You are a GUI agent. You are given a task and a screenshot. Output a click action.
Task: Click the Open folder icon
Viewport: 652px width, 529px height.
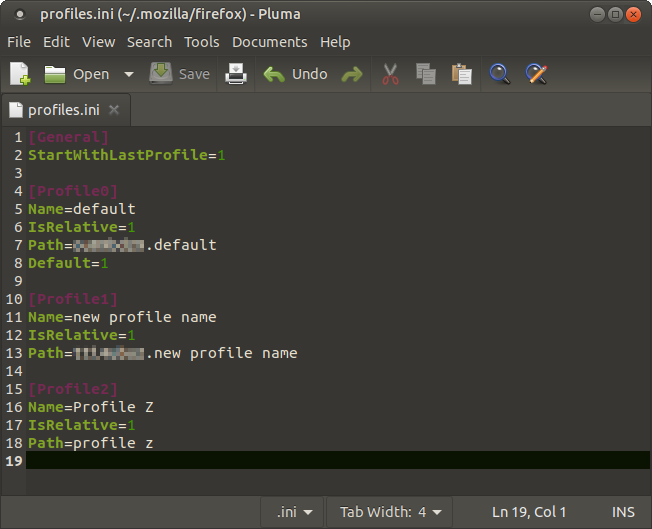[x=54, y=74]
